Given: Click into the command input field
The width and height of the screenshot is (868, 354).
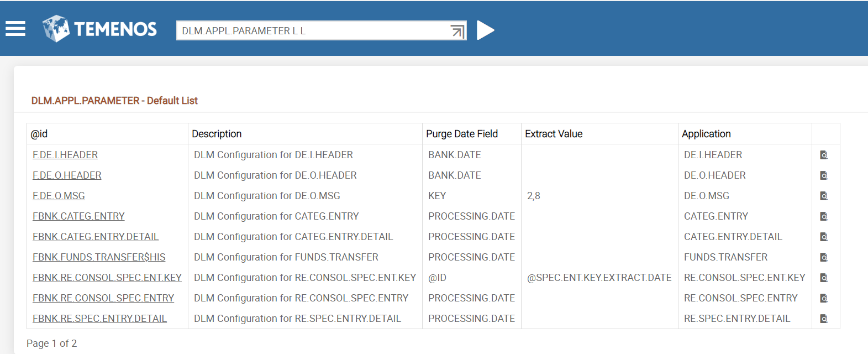Looking at the screenshot, I should point(312,31).
